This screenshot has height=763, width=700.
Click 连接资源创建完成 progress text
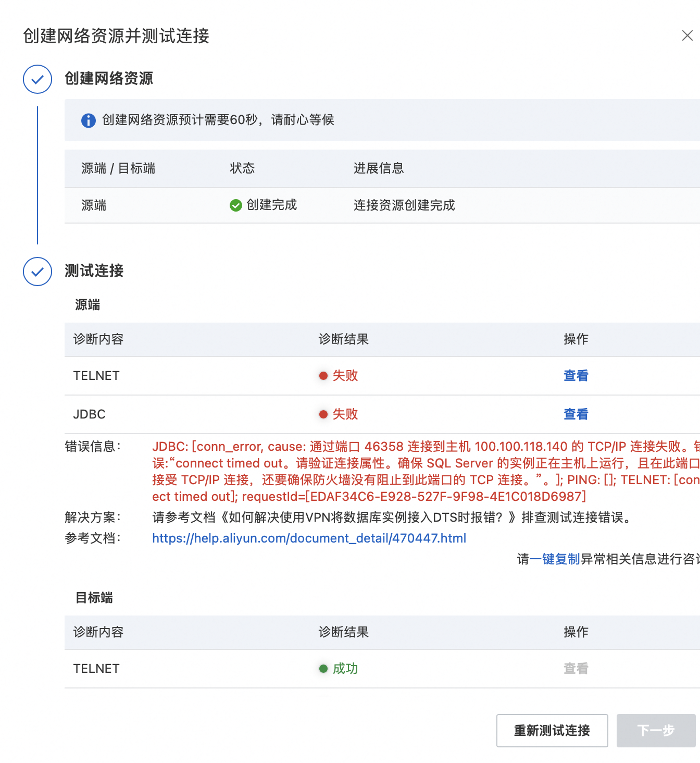(404, 205)
